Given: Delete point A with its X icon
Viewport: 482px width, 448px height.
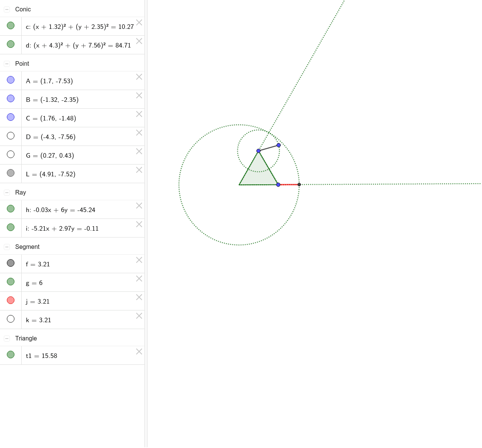Looking at the screenshot, I should pyautogui.click(x=139, y=77).
